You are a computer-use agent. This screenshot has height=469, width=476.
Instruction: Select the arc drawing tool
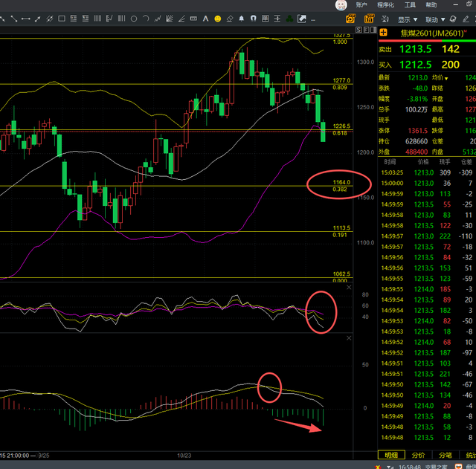[x=146, y=19]
